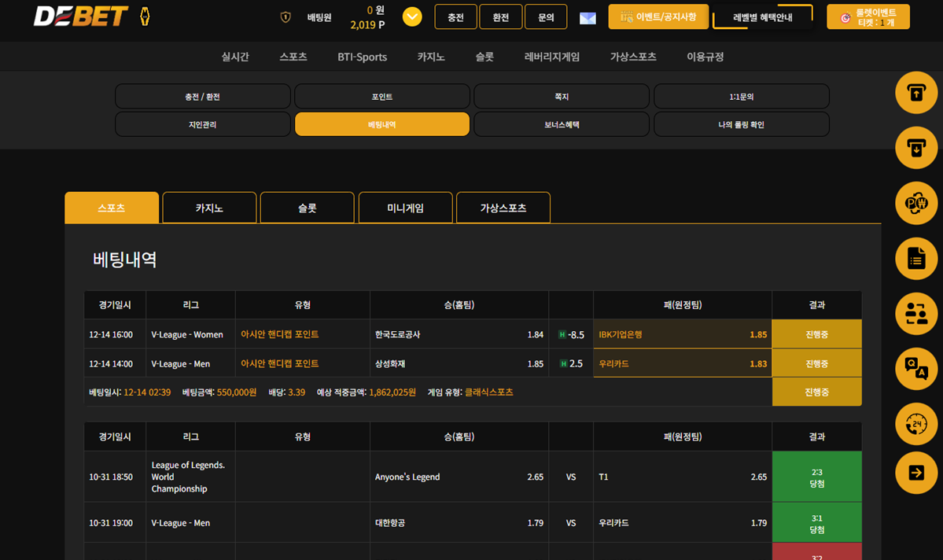This screenshot has height=560, width=943.
Task: Open the Q&A chat sidebar icon
Action: [x=916, y=368]
